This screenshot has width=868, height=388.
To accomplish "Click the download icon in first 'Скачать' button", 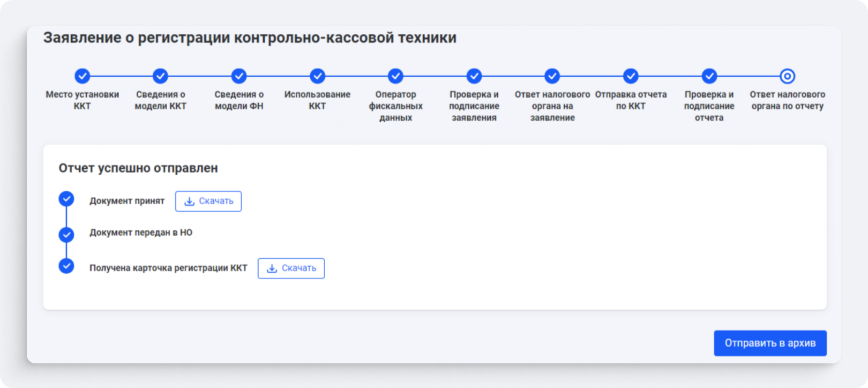I will point(189,202).
